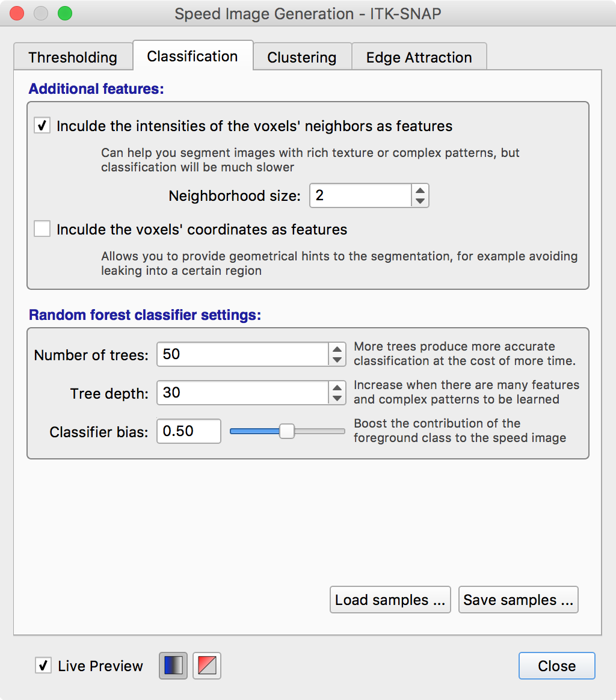Click the Save samples button
The image size is (616, 700).
(518, 600)
